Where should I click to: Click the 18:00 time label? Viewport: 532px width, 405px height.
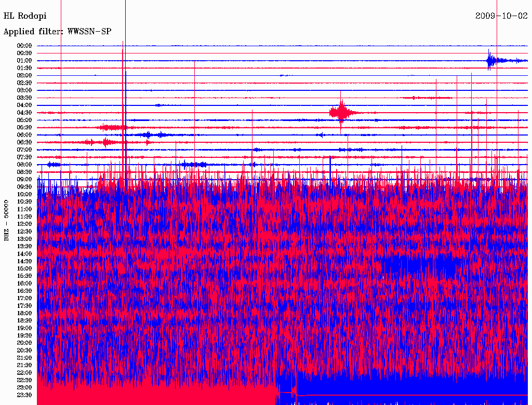point(24,313)
